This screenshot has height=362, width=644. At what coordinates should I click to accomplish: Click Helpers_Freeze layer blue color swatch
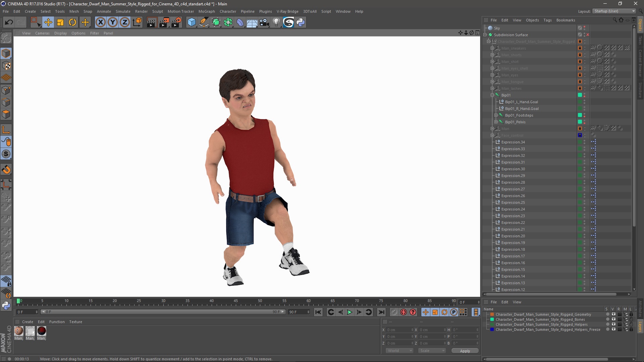[x=492, y=329]
